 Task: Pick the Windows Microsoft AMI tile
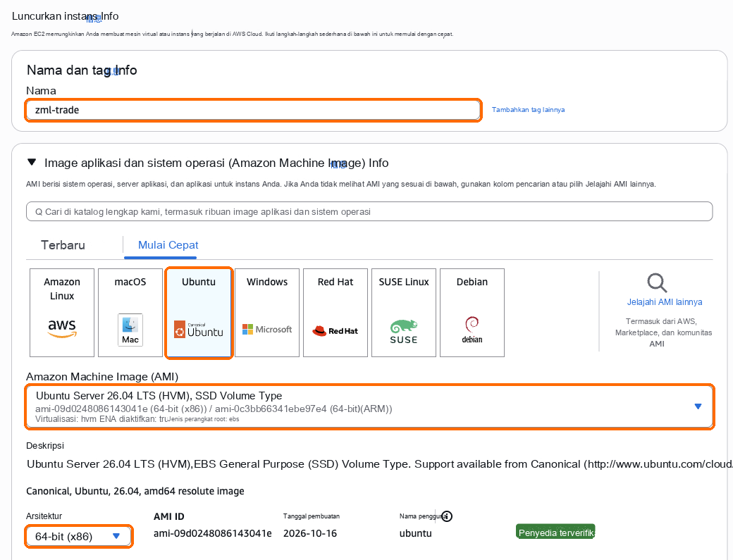[267, 313]
